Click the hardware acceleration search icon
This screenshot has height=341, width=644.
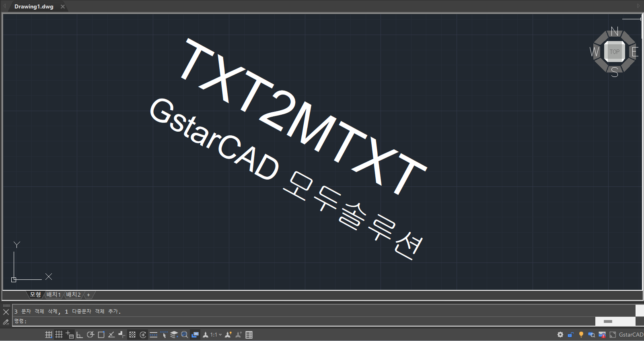(x=591, y=335)
